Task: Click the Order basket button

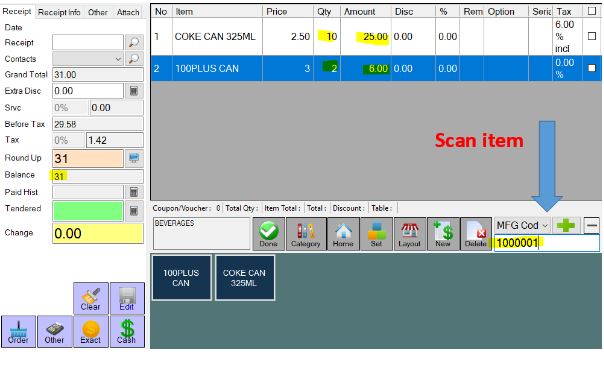Action: click(x=18, y=331)
